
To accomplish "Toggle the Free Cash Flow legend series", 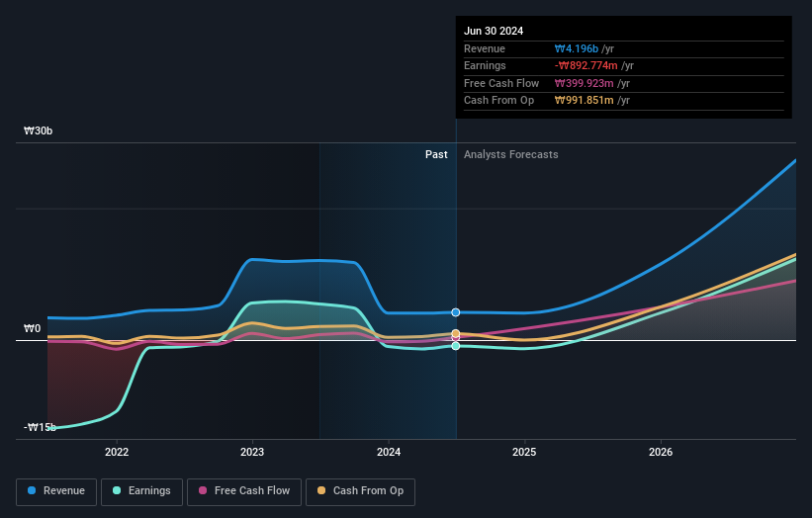I will pos(244,491).
